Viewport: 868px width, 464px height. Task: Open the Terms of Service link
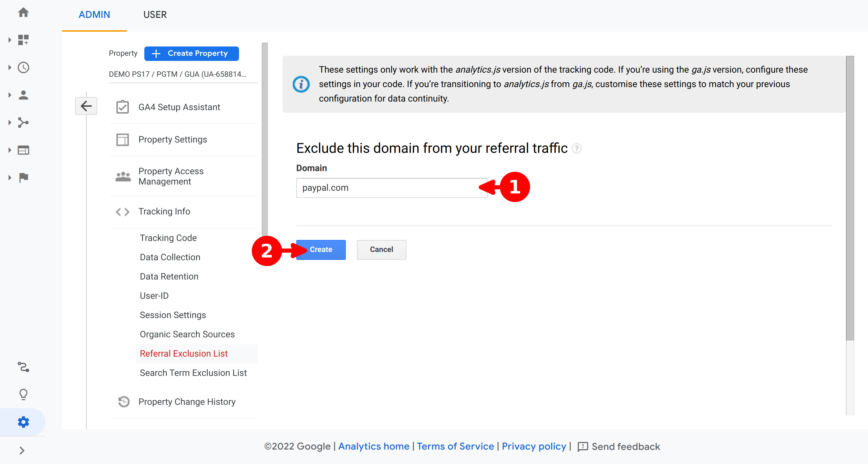[x=455, y=446]
